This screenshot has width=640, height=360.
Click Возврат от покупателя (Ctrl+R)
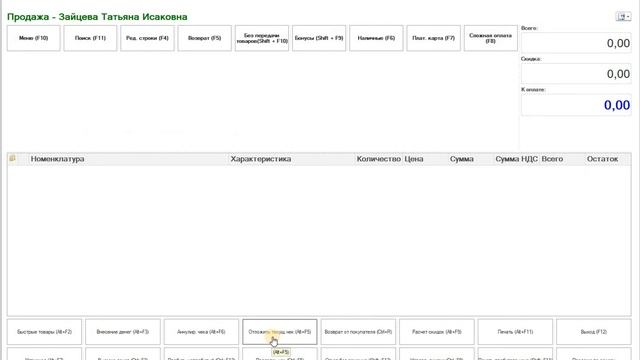coord(358,332)
